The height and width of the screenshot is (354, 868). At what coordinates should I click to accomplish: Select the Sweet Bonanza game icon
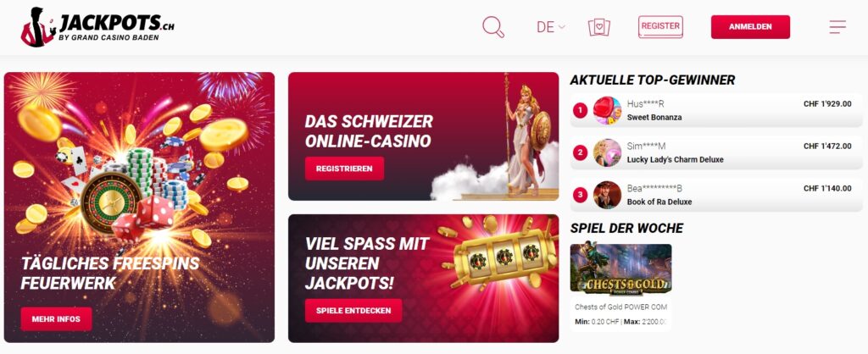[x=607, y=111]
